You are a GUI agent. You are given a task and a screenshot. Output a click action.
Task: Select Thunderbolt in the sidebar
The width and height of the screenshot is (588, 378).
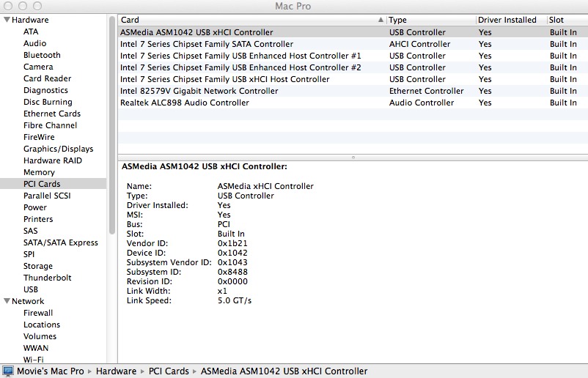click(47, 278)
